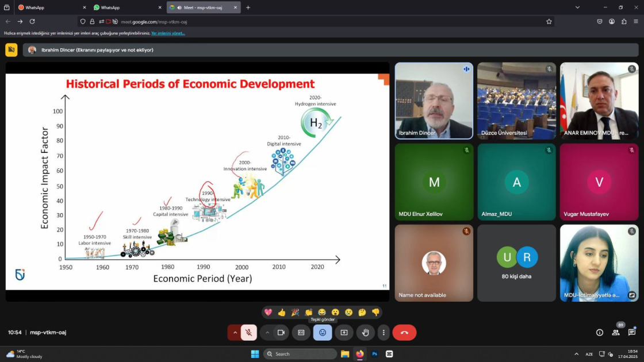Open the Firefox application menu
Viewport: 644px width, 362px height.
pyautogui.click(x=636, y=21)
